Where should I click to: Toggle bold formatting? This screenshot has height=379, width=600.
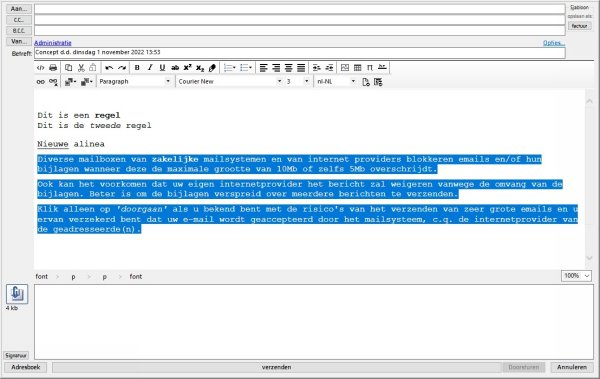pos(137,68)
